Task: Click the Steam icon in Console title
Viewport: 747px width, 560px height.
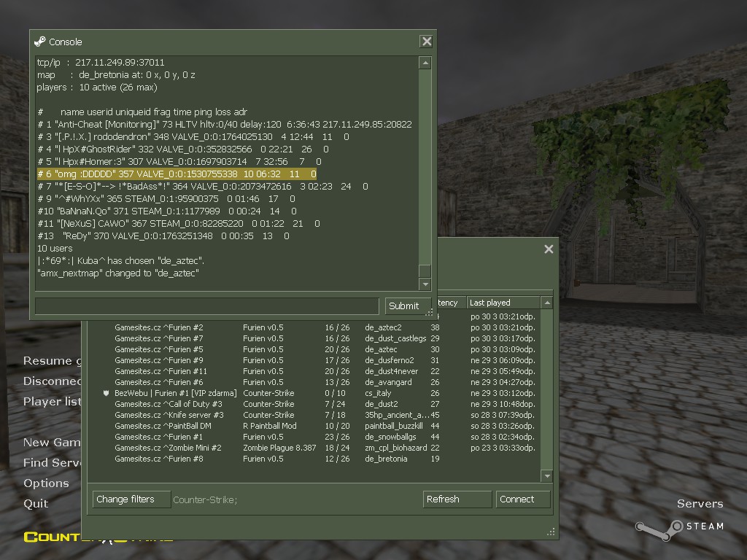Action: point(40,42)
